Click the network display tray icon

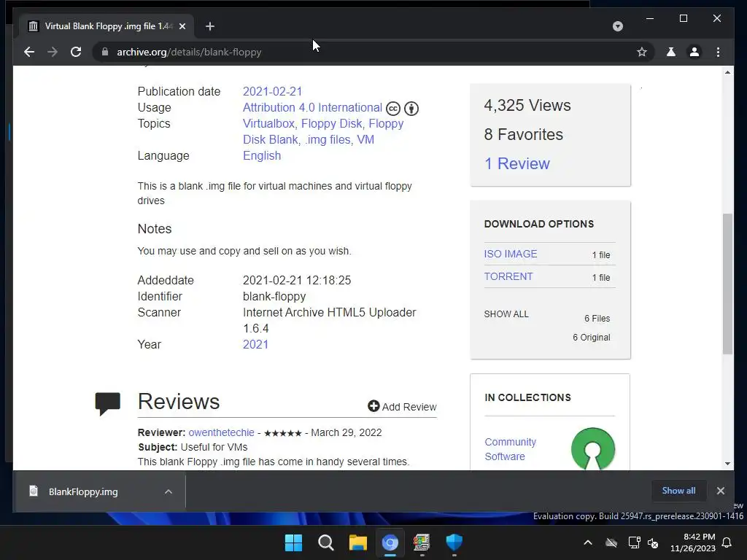(634, 542)
